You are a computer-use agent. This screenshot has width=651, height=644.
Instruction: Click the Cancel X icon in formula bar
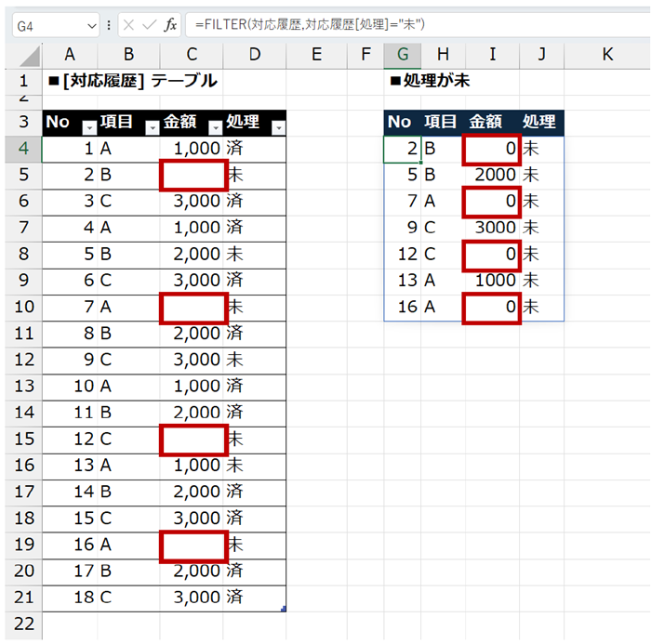tap(128, 25)
